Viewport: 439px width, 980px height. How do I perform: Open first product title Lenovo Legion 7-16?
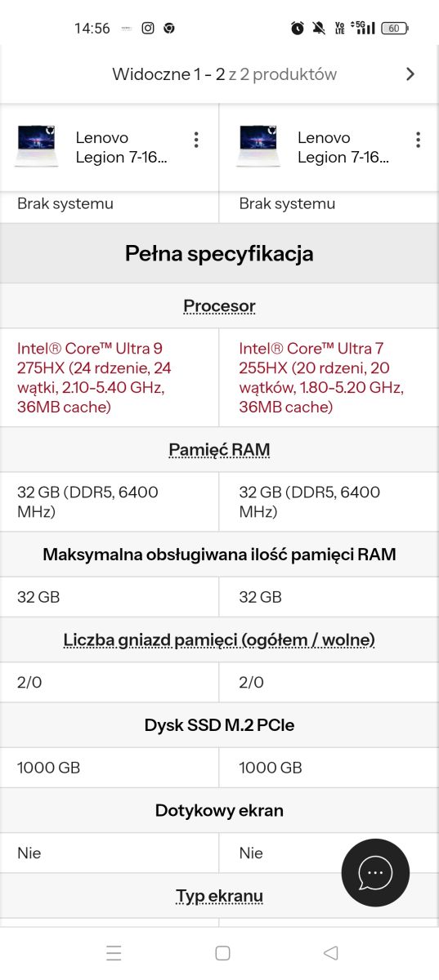click(x=122, y=147)
